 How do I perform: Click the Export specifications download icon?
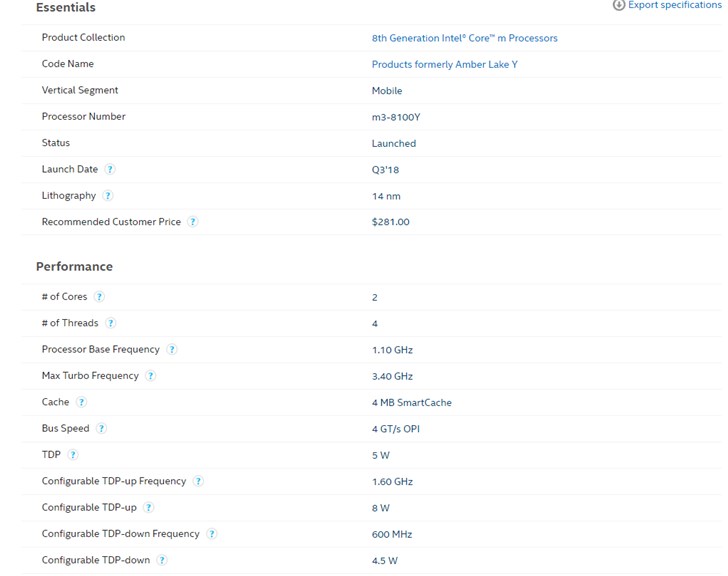coord(619,5)
